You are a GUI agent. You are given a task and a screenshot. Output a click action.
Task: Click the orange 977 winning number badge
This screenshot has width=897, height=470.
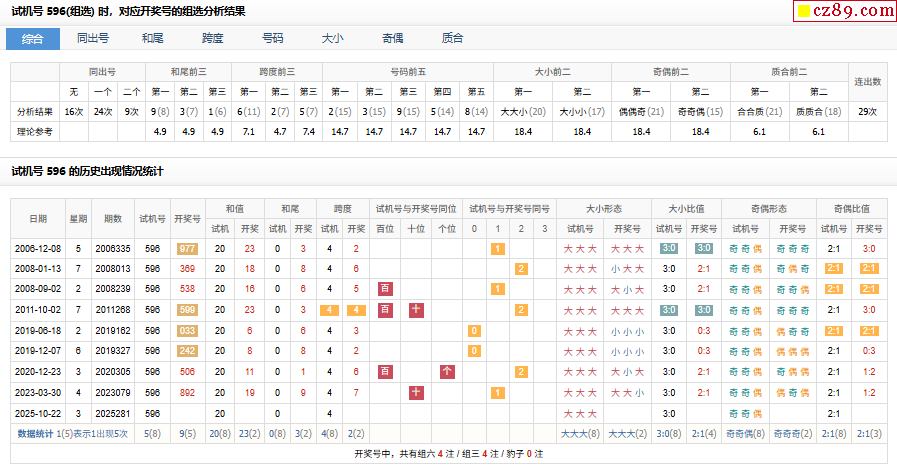[x=187, y=248]
